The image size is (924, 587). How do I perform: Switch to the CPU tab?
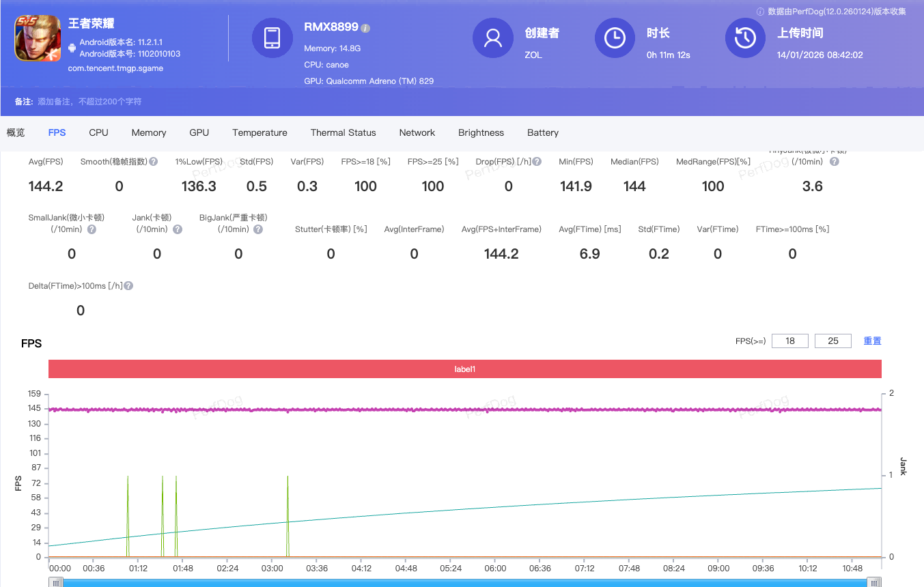click(98, 132)
